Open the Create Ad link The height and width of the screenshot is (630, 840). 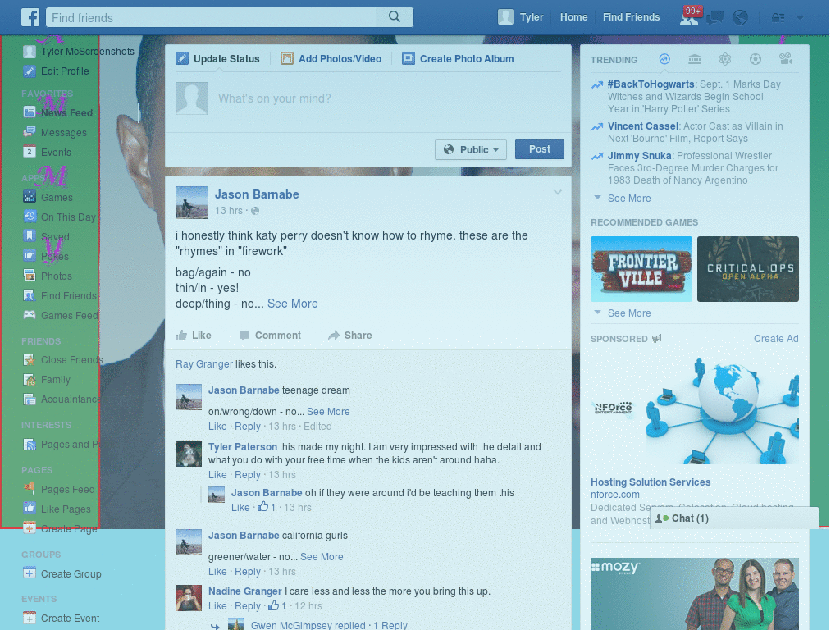tap(776, 339)
